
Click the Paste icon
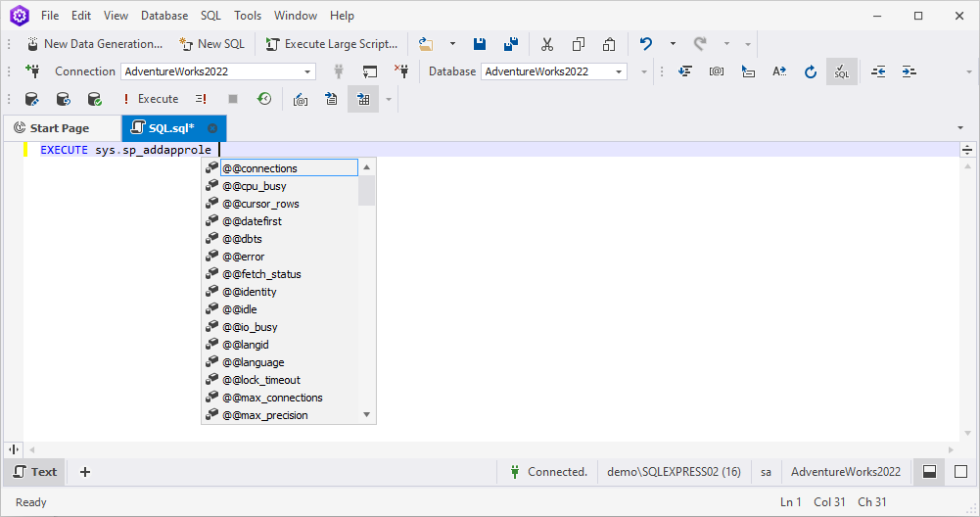[609, 44]
